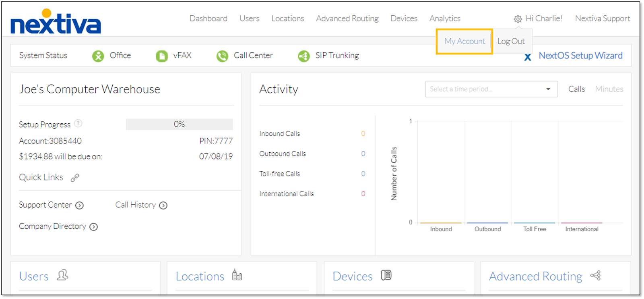
Task: Click the Toll-free Calls count
Action: [363, 174]
